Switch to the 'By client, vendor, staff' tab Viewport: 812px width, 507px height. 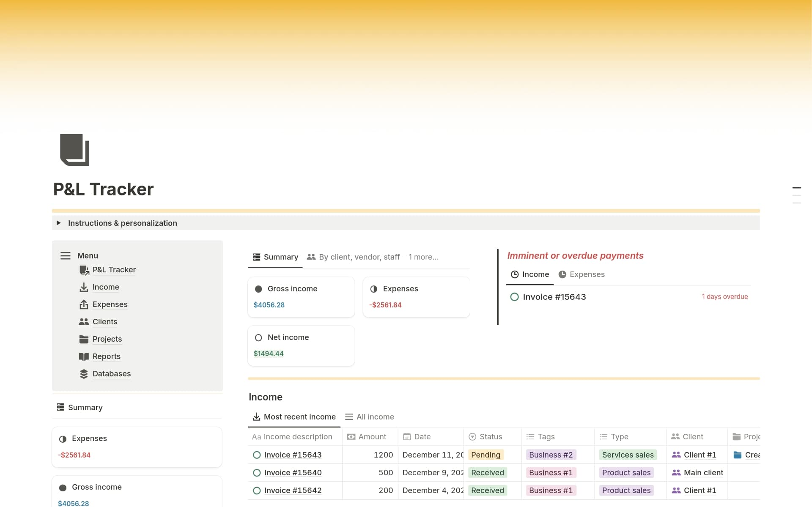(354, 257)
